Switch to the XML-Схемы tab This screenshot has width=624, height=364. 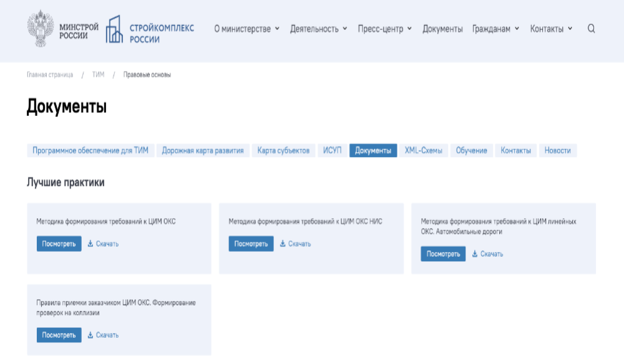pos(422,150)
